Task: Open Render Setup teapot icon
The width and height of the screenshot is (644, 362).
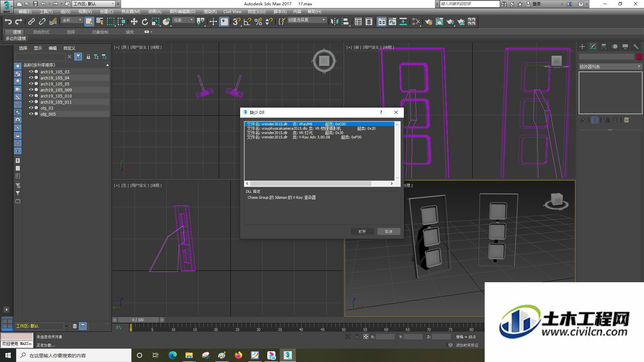Action: click(429, 22)
